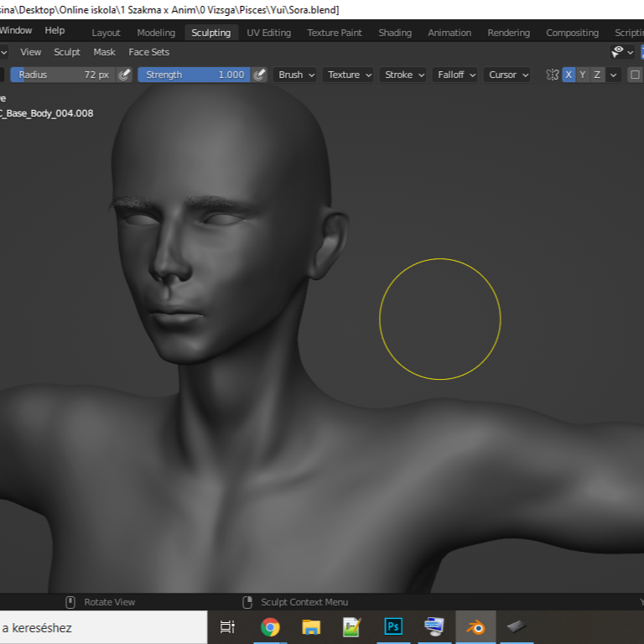
Task: Click the symmetry butterfly icon
Action: (x=552, y=75)
